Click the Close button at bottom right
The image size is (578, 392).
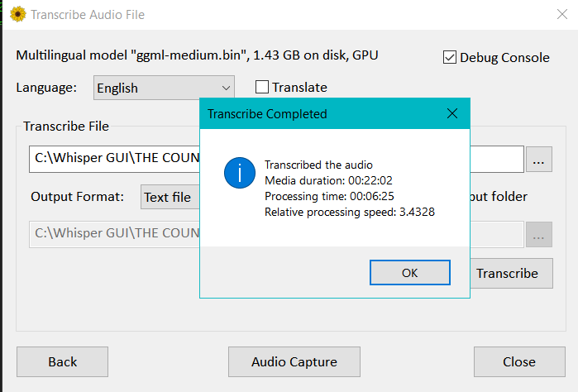(518, 361)
